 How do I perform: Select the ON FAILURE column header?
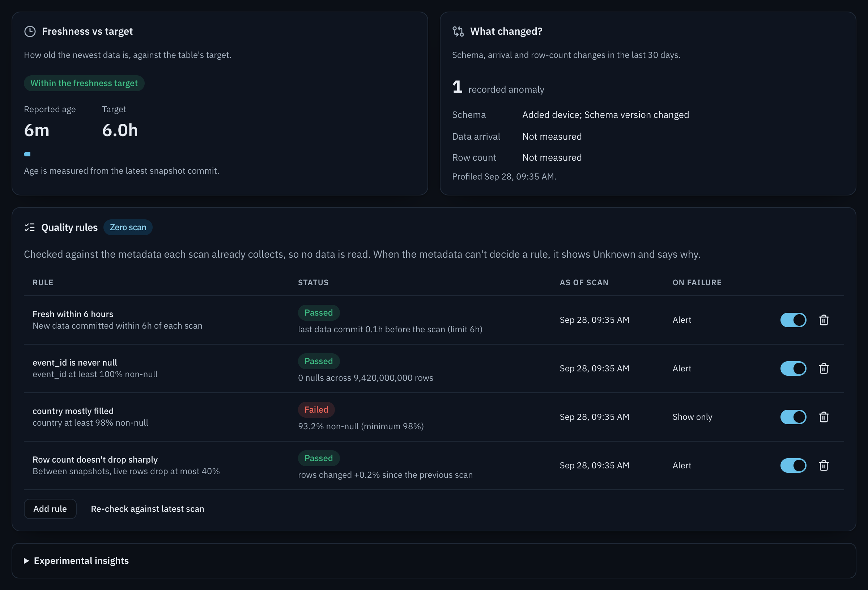697,283
